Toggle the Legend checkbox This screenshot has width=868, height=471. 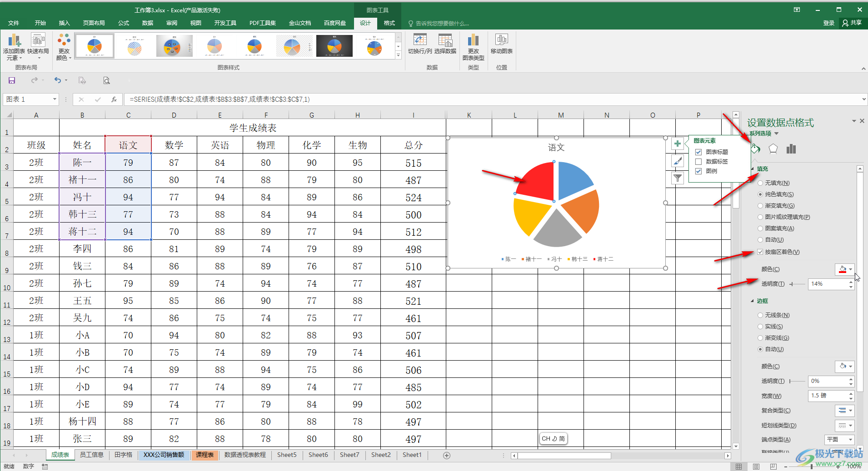coord(698,171)
